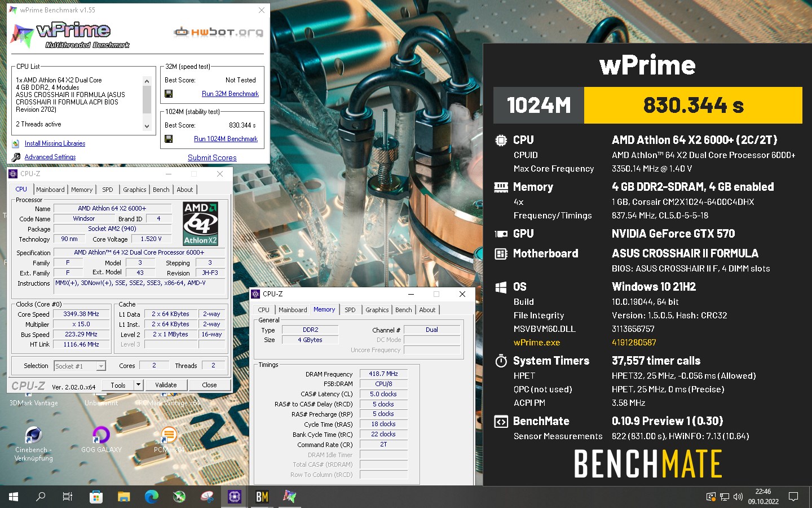Click the Bus Speed 223.29 MHz value
Image resolution: width=812 pixels, height=508 pixels.
click(x=81, y=334)
